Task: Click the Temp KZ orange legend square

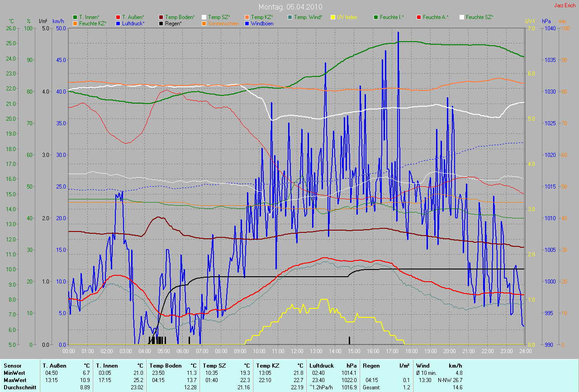Action: pyautogui.click(x=247, y=17)
